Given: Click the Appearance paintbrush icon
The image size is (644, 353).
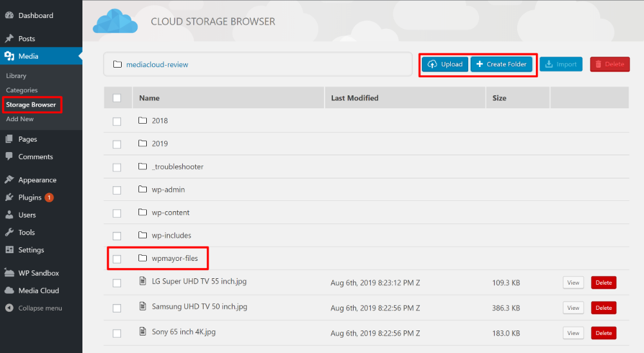Looking at the screenshot, I should coord(9,180).
